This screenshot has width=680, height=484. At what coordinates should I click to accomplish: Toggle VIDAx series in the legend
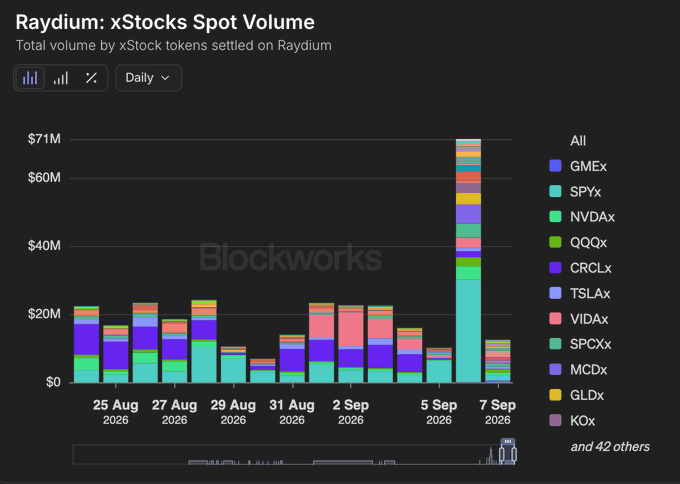579,319
